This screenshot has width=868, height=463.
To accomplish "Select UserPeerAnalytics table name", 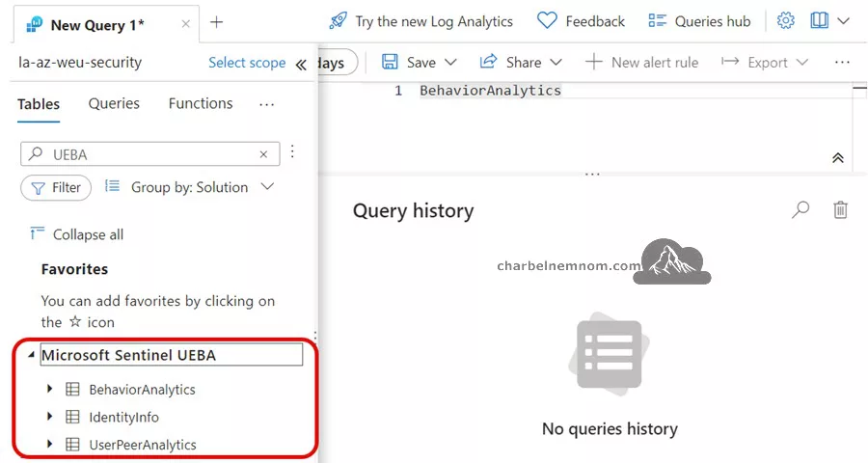I will pyautogui.click(x=143, y=445).
